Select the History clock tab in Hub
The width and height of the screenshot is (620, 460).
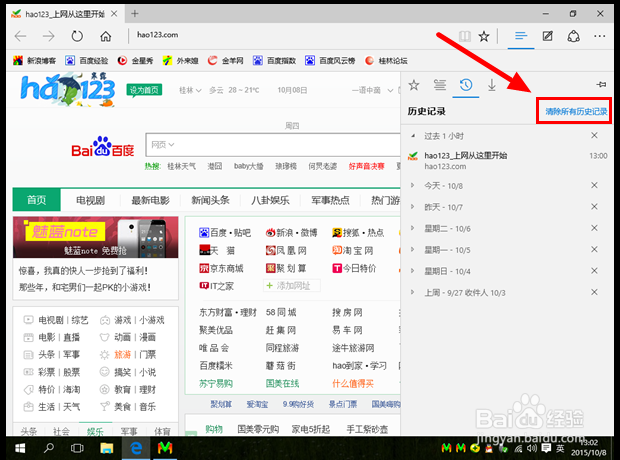pyautogui.click(x=466, y=85)
